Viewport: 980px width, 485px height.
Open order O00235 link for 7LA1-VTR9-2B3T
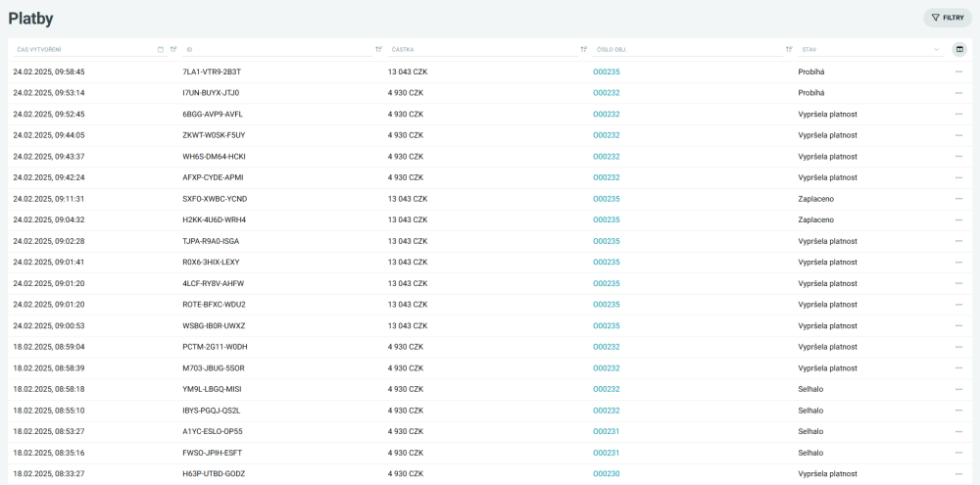[607, 72]
